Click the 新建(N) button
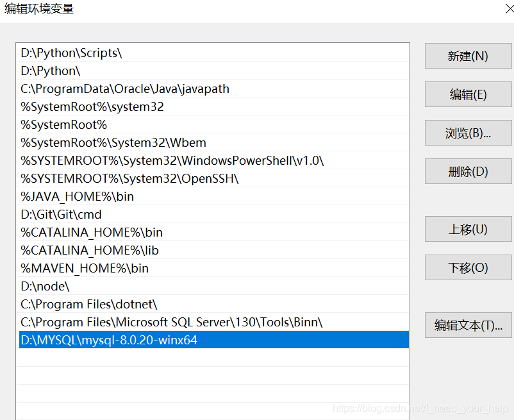The width and height of the screenshot is (514, 420). click(468, 56)
